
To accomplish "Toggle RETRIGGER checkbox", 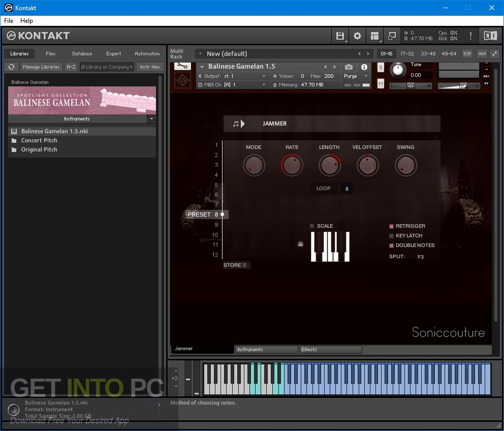I will [392, 226].
